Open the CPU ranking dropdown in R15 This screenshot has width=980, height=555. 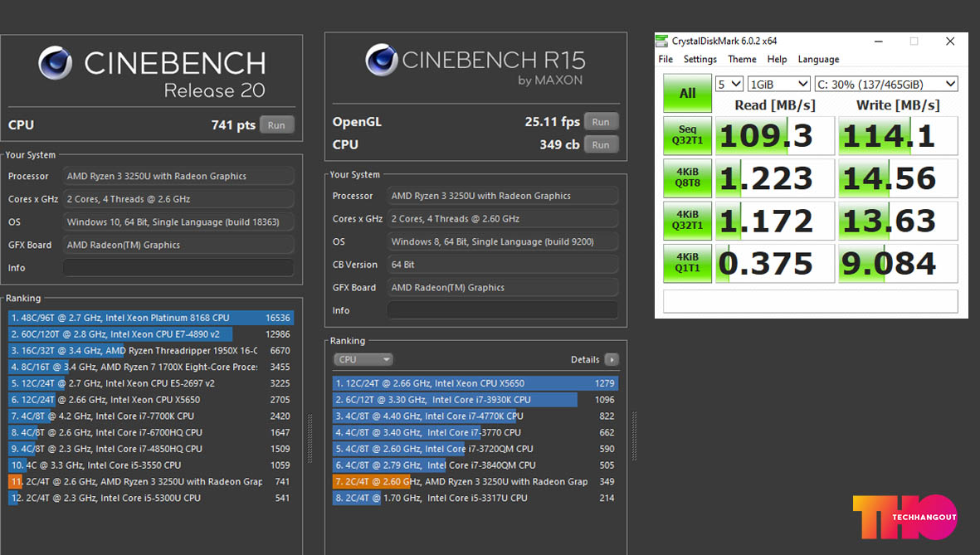click(x=363, y=359)
